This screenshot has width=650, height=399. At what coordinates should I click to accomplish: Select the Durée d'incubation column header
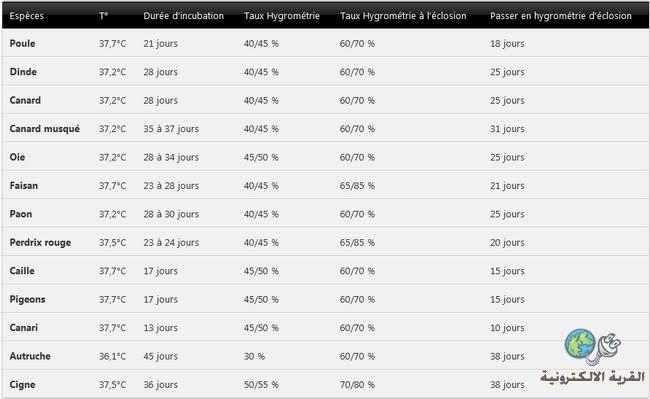[184, 16]
